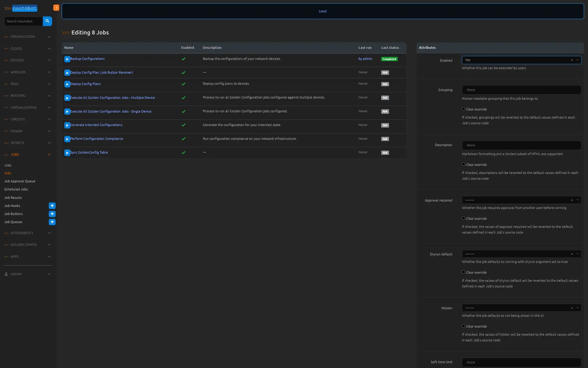Check Clear override under Description
This screenshot has width=588, height=368.
coord(464,164)
